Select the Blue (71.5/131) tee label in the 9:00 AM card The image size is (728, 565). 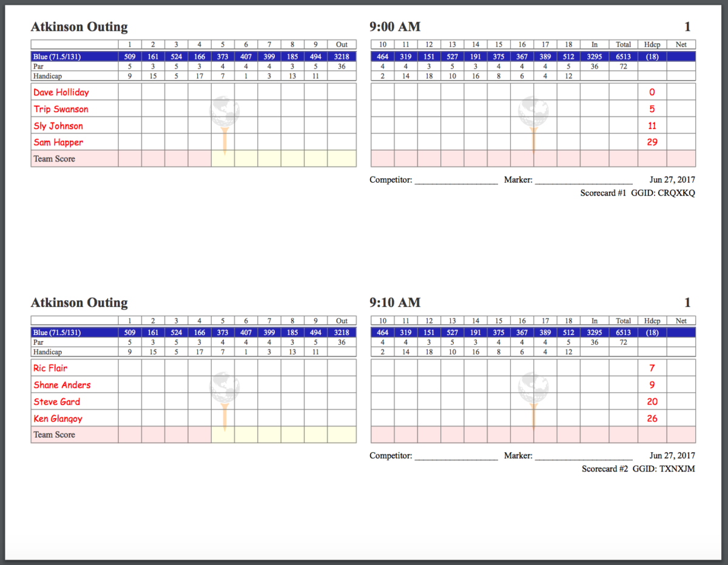click(58, 57)
